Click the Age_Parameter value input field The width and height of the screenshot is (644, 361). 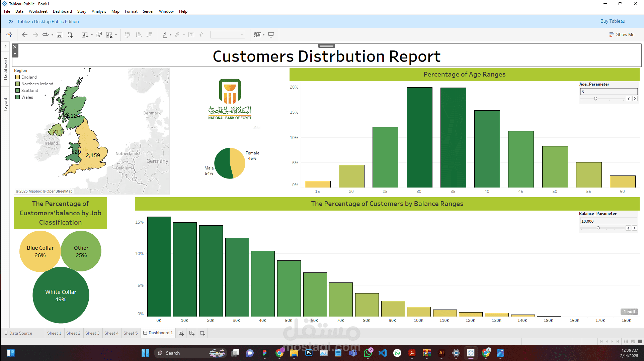tap(609, 92)
